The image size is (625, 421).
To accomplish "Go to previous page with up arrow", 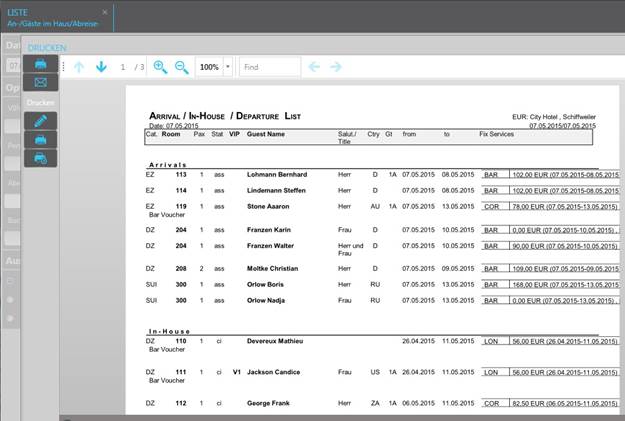I will click(79, 67).
